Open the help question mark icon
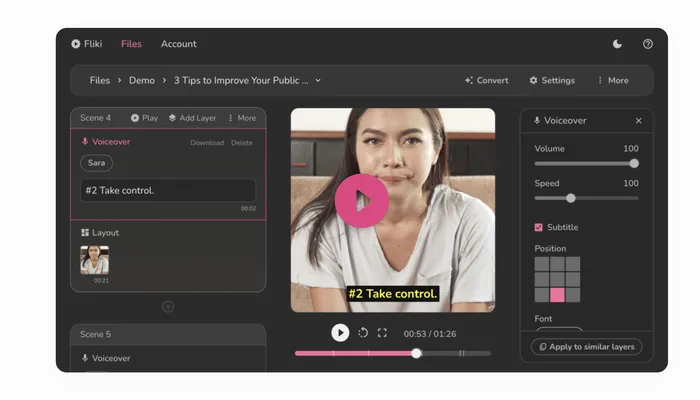 click(648, 44)
